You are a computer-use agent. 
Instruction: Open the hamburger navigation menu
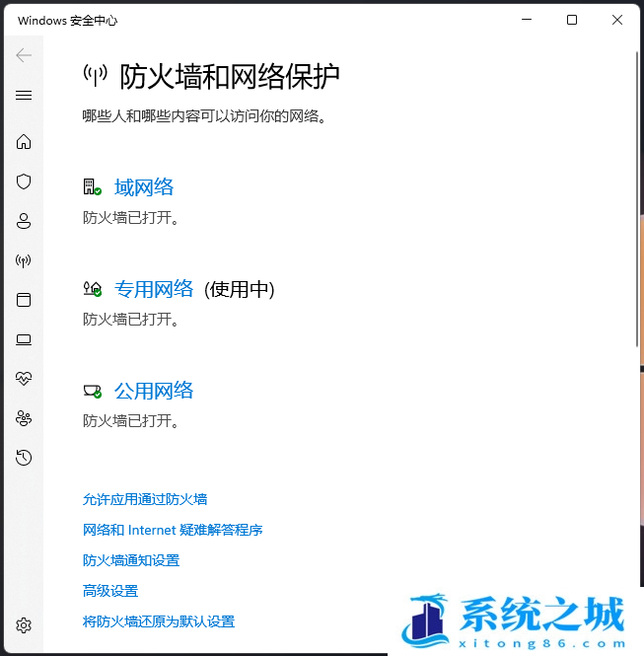pos(24,95)
